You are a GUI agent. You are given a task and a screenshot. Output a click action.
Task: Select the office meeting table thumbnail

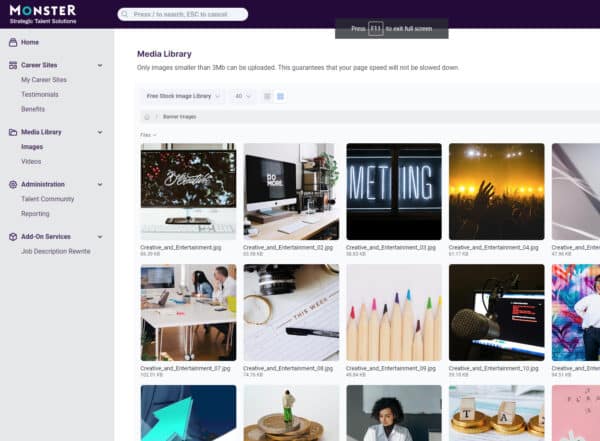click(x=188, y=312)
